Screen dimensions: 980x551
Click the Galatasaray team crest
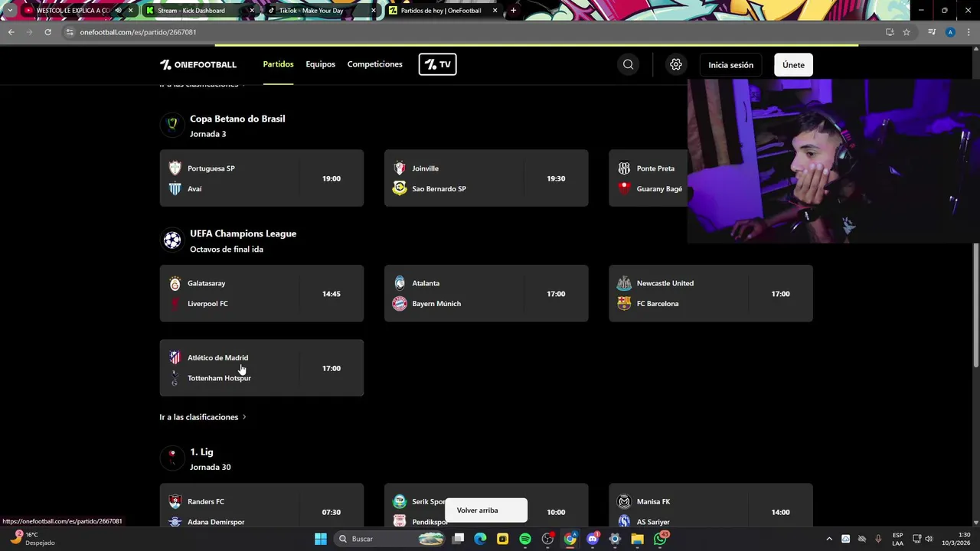175,284
